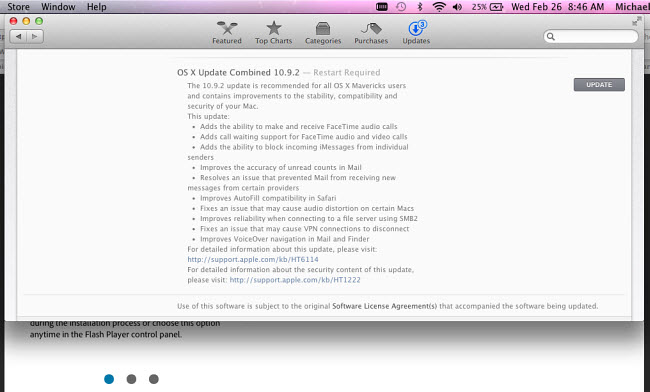
Task: Click the SMB2 file server reliability line
Action: click(309, 218)
